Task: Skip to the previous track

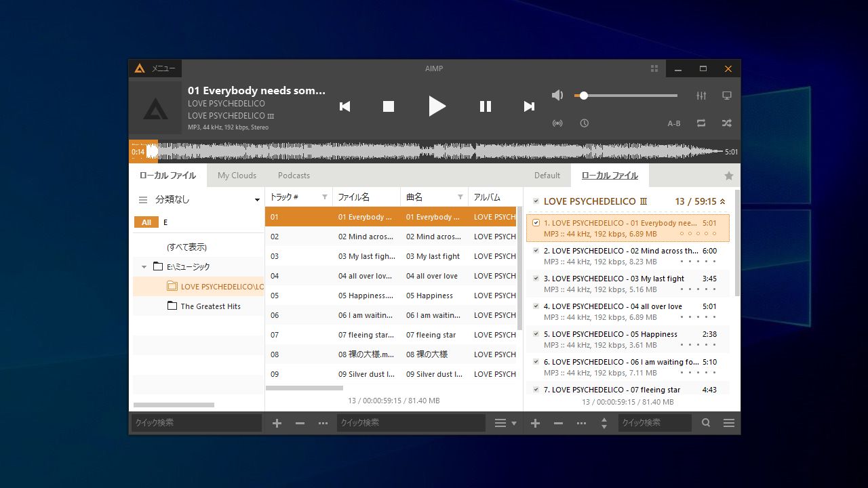Action: pyautogui.click(x=344, y=106)
